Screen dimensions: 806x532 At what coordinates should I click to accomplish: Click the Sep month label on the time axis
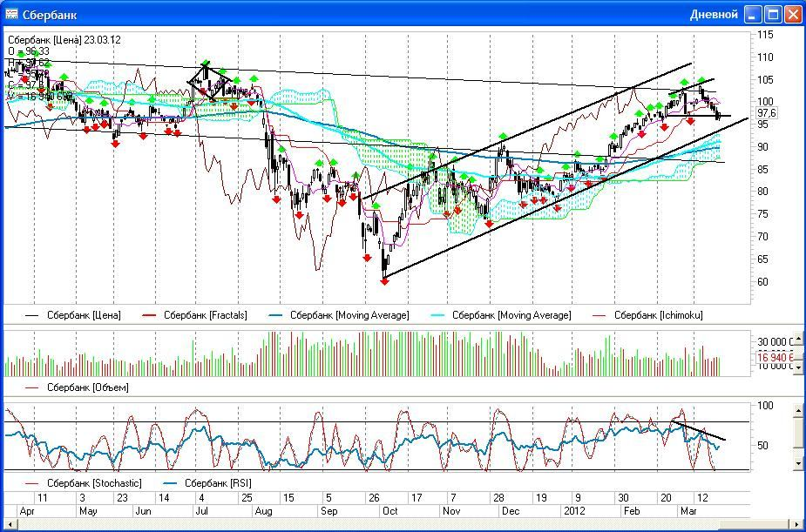coord(329,511)
